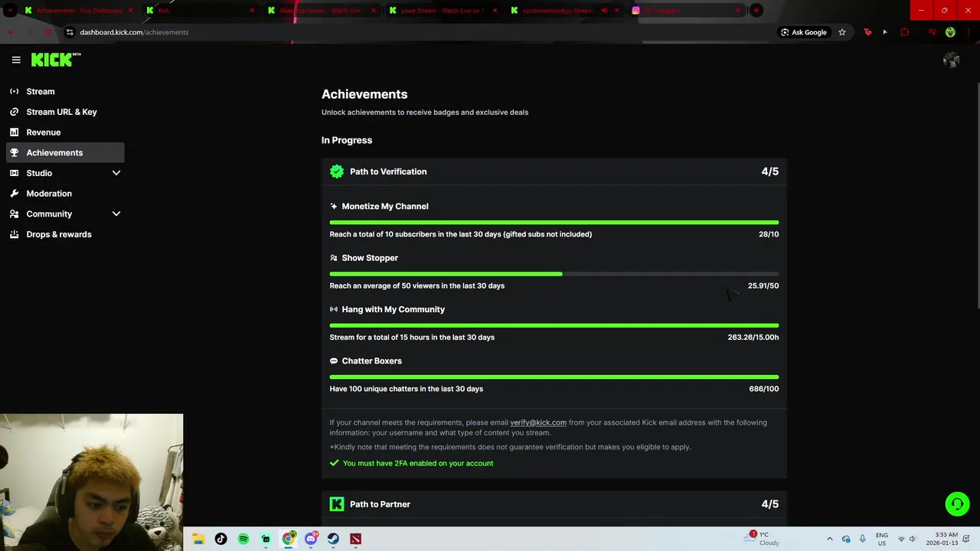Screen dimensions: 980x551
Task: Open the hamburger menu beside Kick logo
Action: 16,60
